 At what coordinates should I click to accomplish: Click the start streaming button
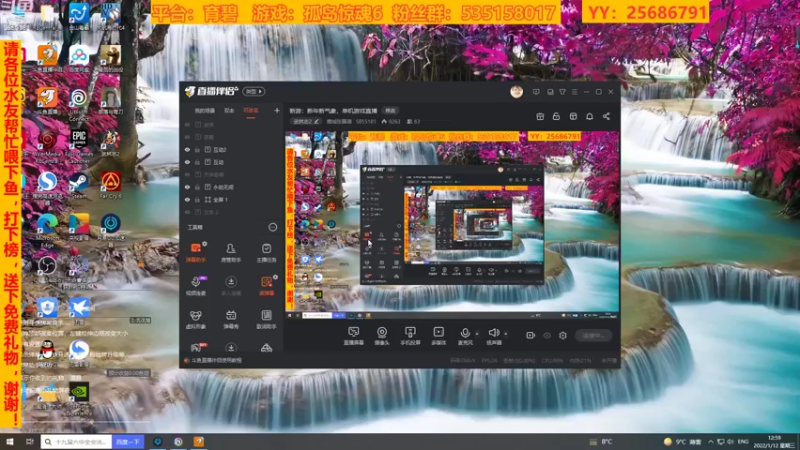coord(593,336)
